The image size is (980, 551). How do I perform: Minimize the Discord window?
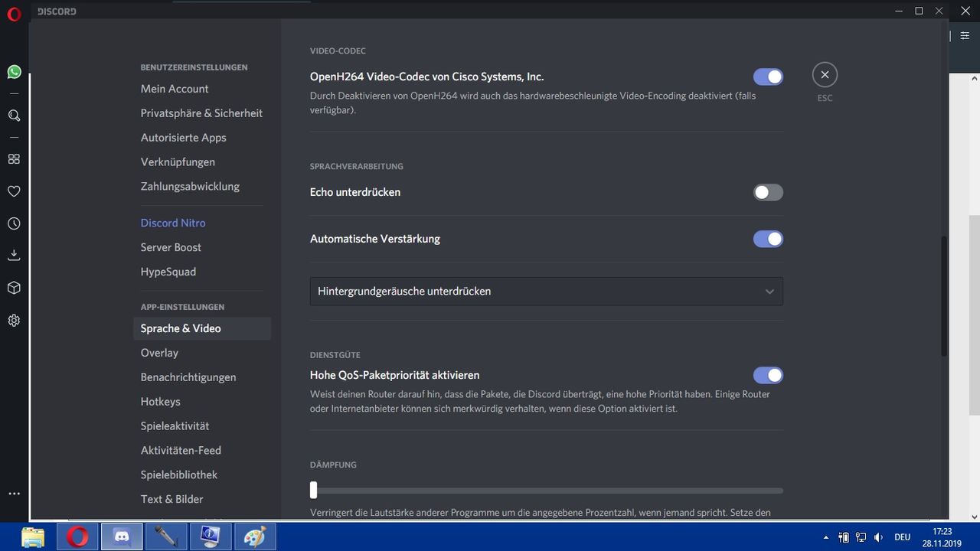point(899,11)
